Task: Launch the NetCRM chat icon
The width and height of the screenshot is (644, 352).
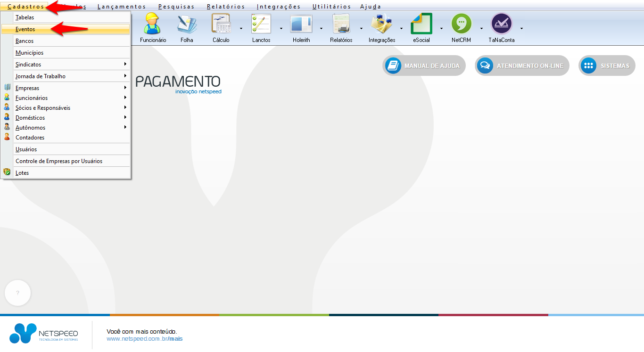Action: click(x=461, y=25)
